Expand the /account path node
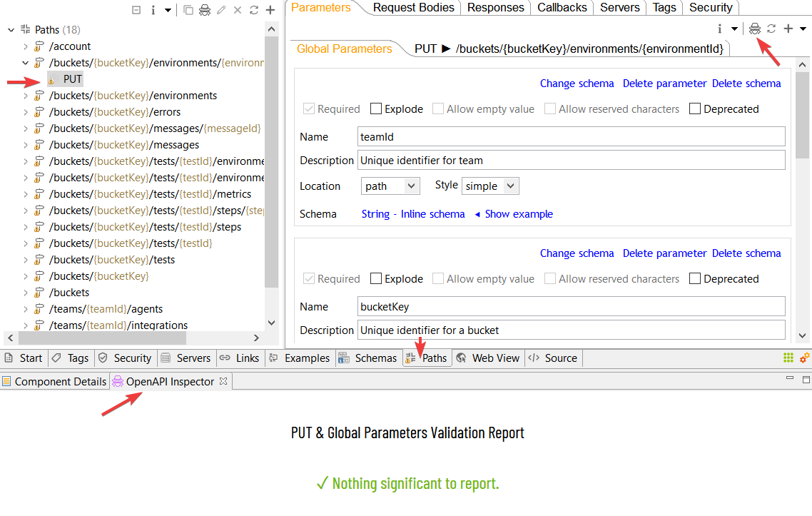This screenshot has height=516, width=812. tap(26, 46)
